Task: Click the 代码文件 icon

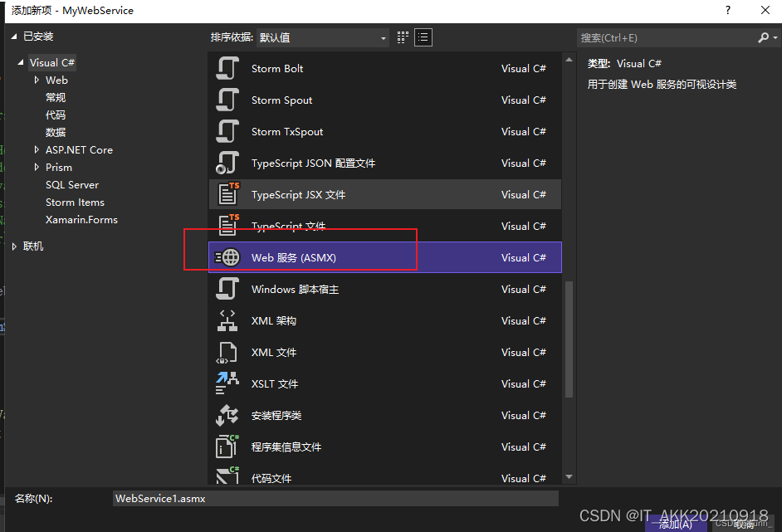Action: click(x=227, y=476)
